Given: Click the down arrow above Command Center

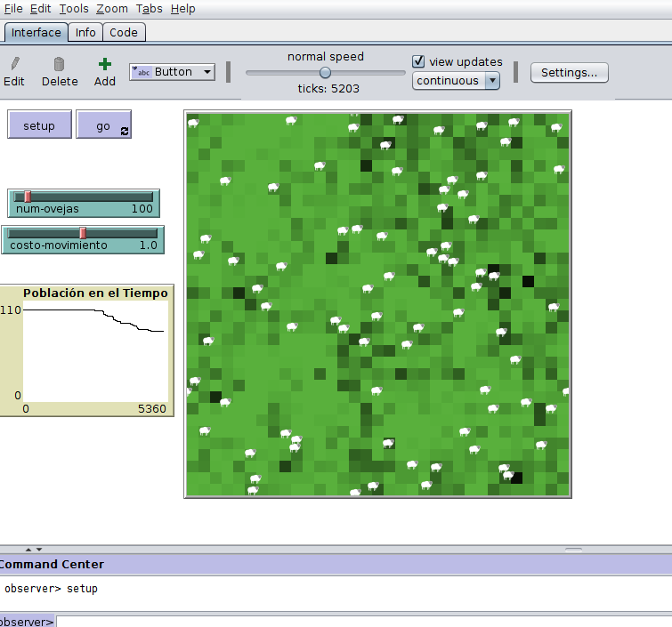Looking at the screenshot, I should click(38, 550).
